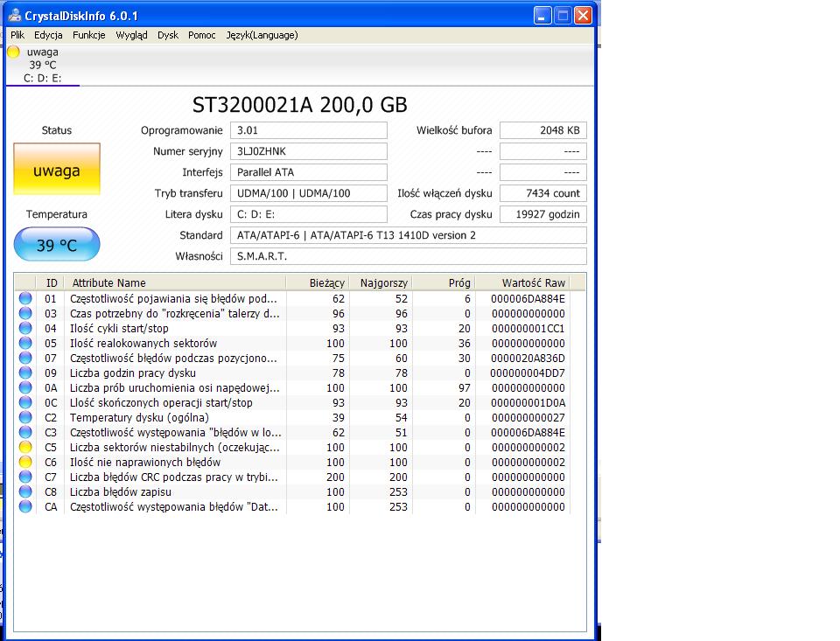Click the power-on hours field 19927 godzin
Screen dimensions: 840x641
coord(543,214)
